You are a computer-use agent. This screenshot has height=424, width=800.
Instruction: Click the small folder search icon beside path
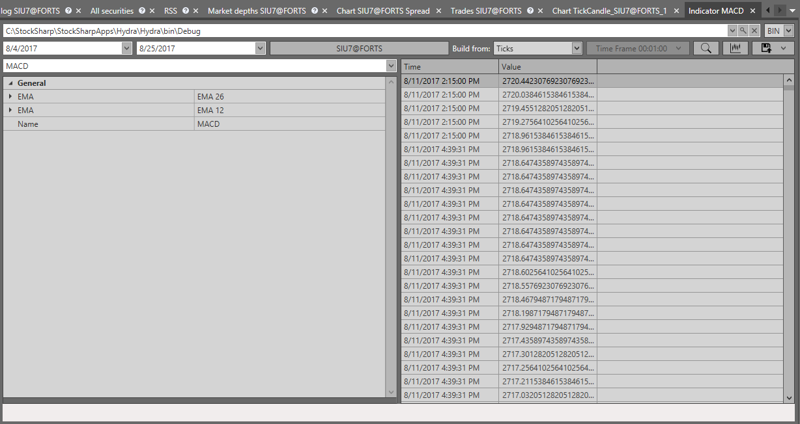[x=743, y=31]
